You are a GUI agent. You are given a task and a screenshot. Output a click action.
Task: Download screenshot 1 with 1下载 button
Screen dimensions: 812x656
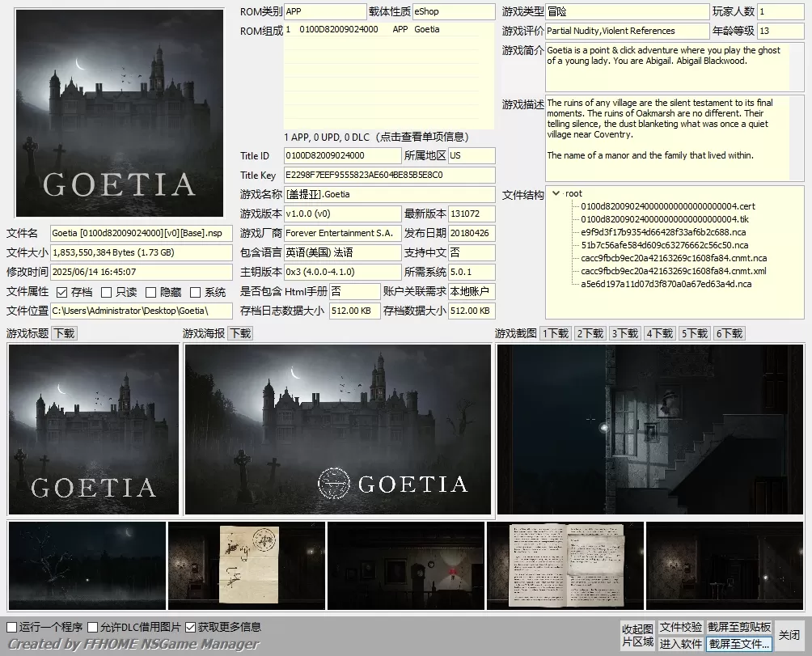(556, 333)
